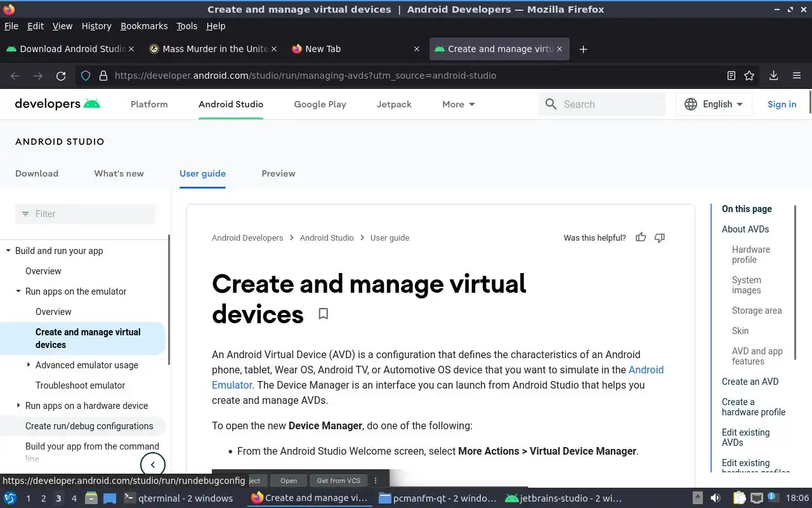This screenshot has height=508, width=812.
Task: Toggle Firefox reader view icon
Action: click(731, 76)
